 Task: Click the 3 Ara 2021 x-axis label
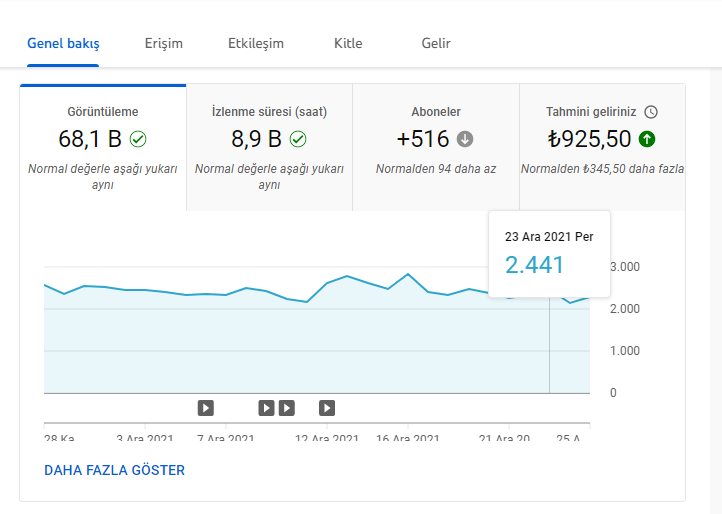tap(145, 438)
